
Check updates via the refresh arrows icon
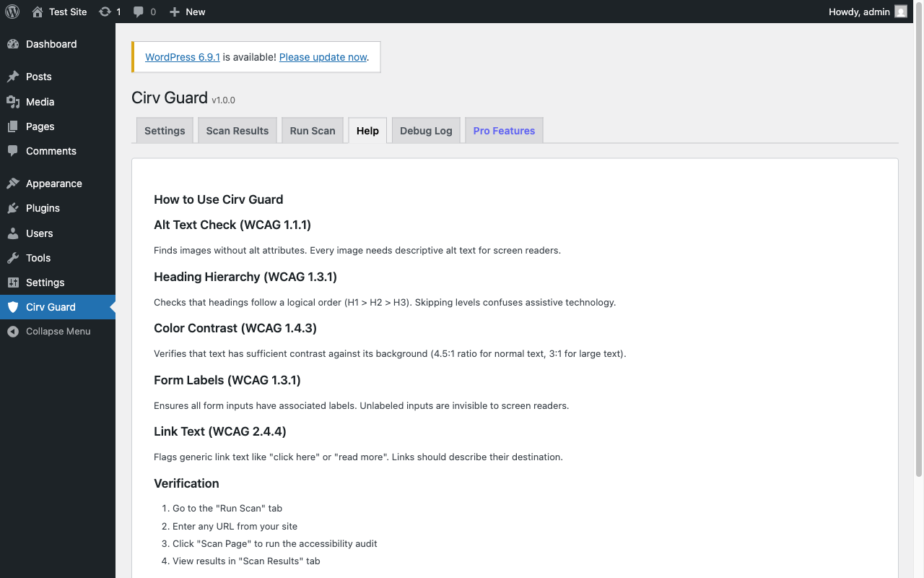104,12
